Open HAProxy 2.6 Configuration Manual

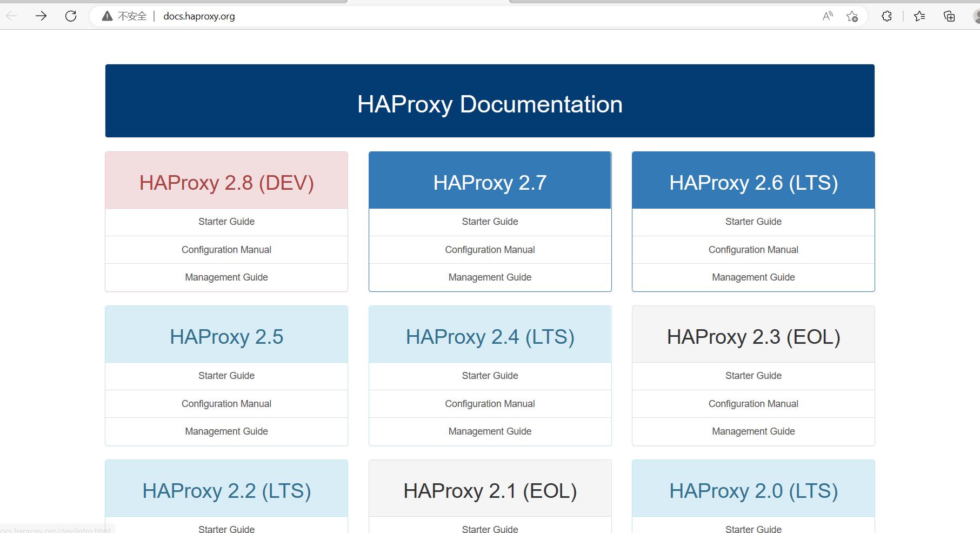(x=754, y=250)
